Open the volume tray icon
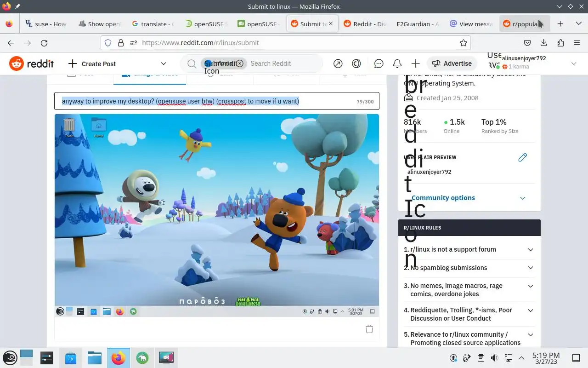The width and height of the screenshot is (588, 368). pyautogui.click(x=494, y=358)
